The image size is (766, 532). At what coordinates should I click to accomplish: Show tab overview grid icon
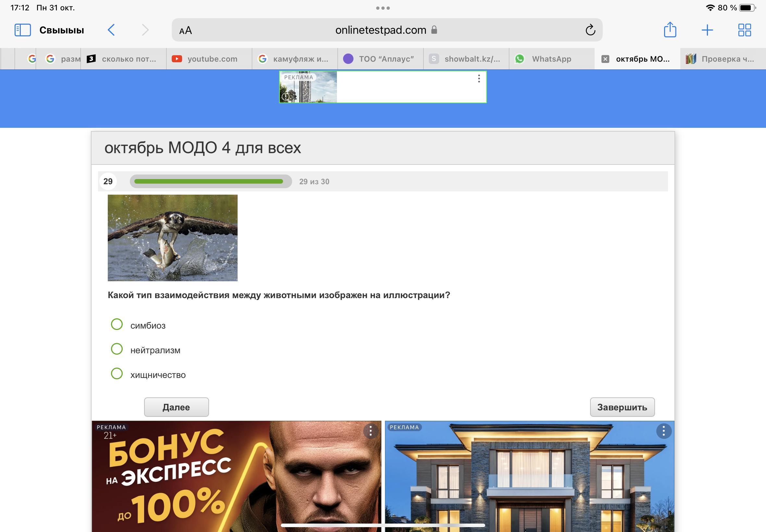click(744, 30)
